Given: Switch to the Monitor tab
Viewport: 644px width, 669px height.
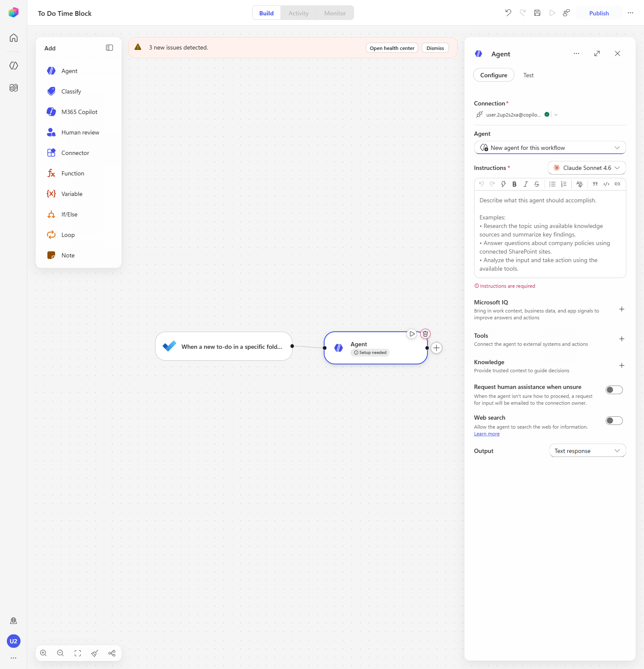Looking at the screenshot, I should click(x=335, y=13).
